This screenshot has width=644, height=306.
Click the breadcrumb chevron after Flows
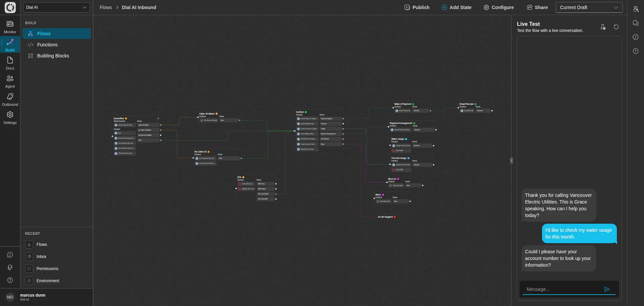point(117,7)
